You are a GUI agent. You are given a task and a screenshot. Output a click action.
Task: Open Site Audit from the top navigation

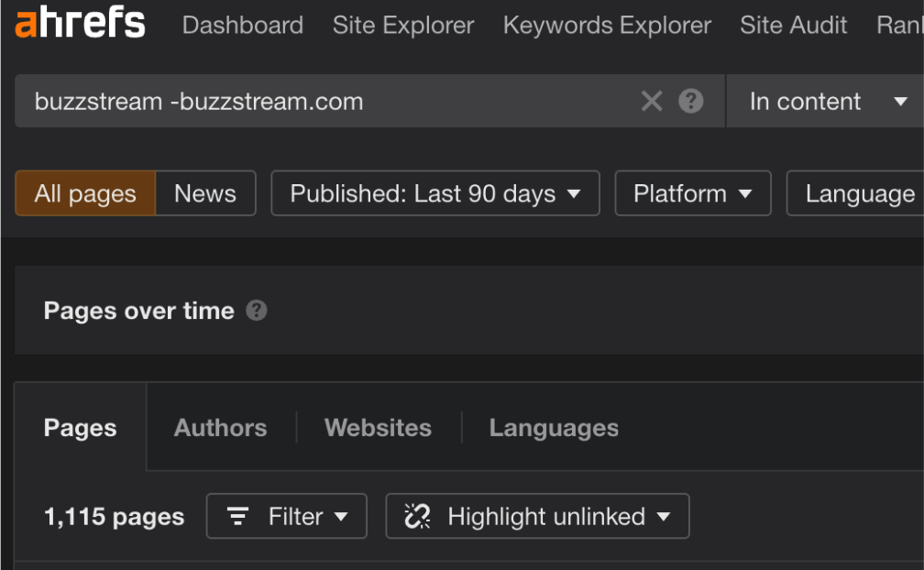(x=794, y=25)
